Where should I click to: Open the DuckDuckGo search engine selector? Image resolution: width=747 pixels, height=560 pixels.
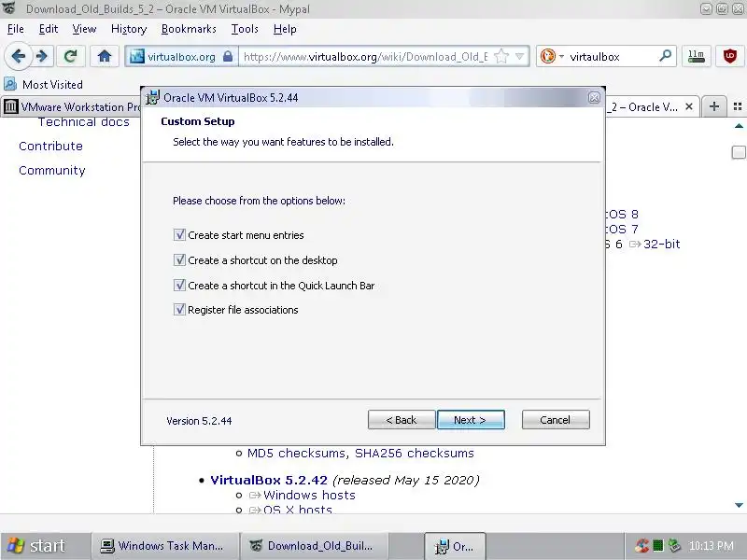click(552, 57)
